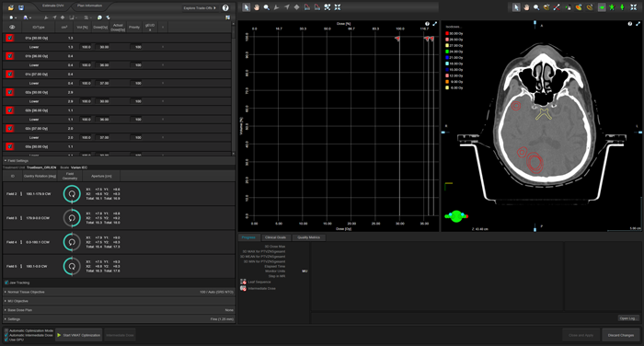Select the pointer tool in image view toolbar
Viewport: 644px width, 346px height.
tap(516, 7)
